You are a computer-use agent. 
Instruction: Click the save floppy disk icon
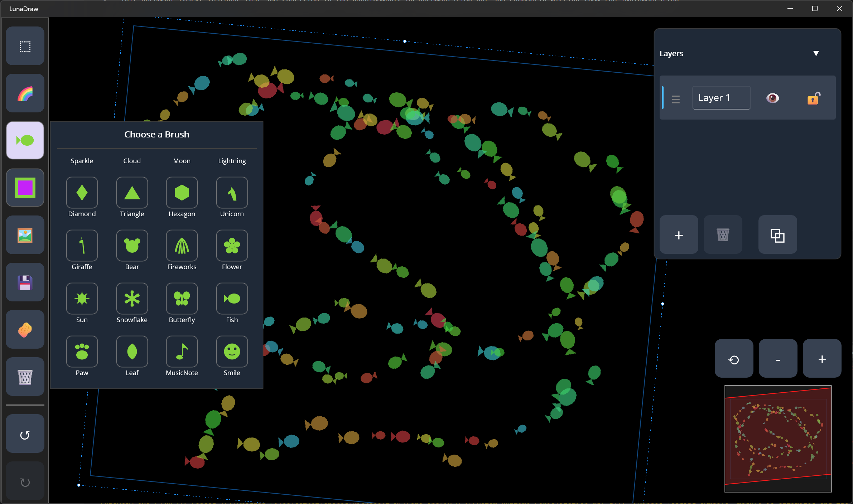[25, 282]
